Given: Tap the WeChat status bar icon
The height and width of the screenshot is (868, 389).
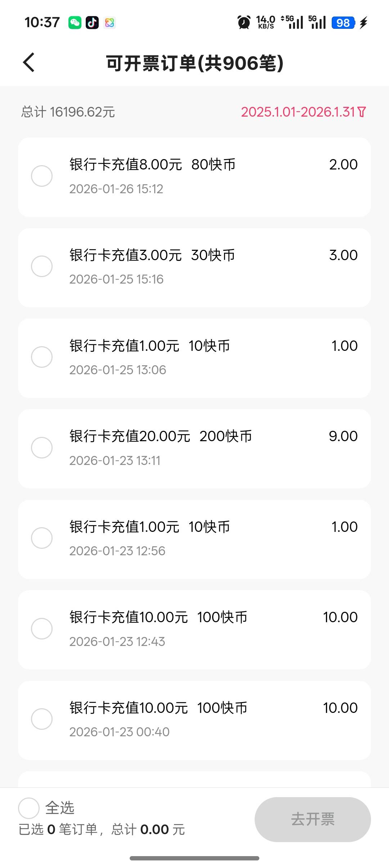Looking at the screenshot, I should pos(75,23).
